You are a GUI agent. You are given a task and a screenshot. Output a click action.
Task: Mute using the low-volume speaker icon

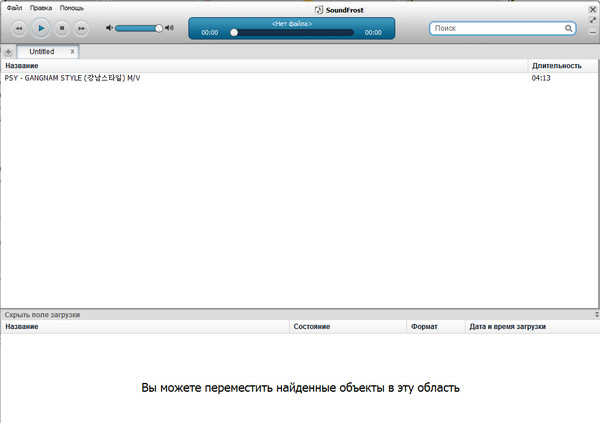[x=109, y=28]
